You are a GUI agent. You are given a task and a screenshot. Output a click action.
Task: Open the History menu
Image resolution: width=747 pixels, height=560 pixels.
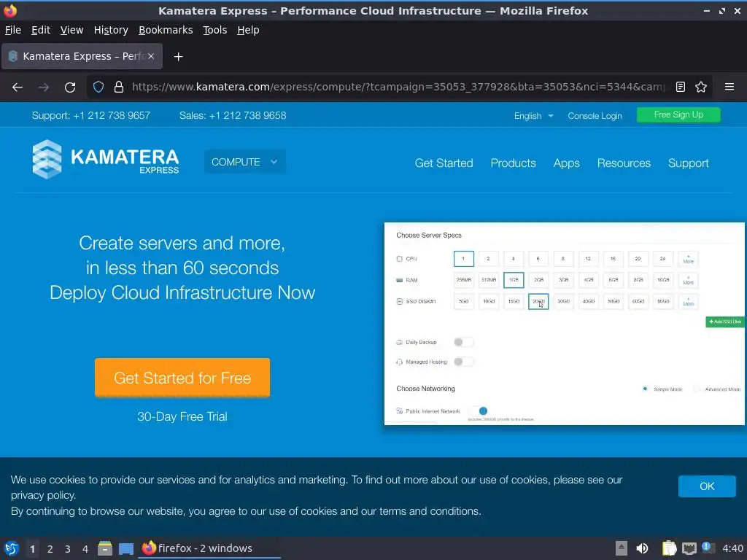pos(111,30)
